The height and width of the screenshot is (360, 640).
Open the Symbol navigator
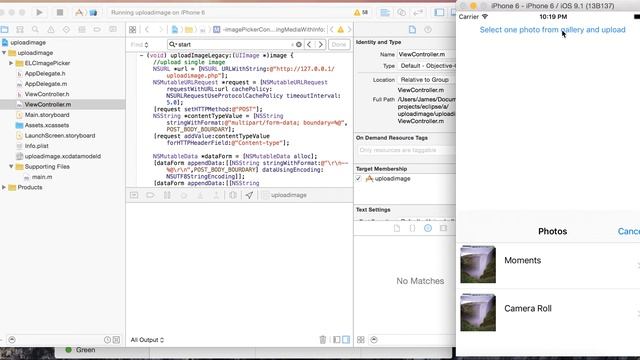pos(20,29)
